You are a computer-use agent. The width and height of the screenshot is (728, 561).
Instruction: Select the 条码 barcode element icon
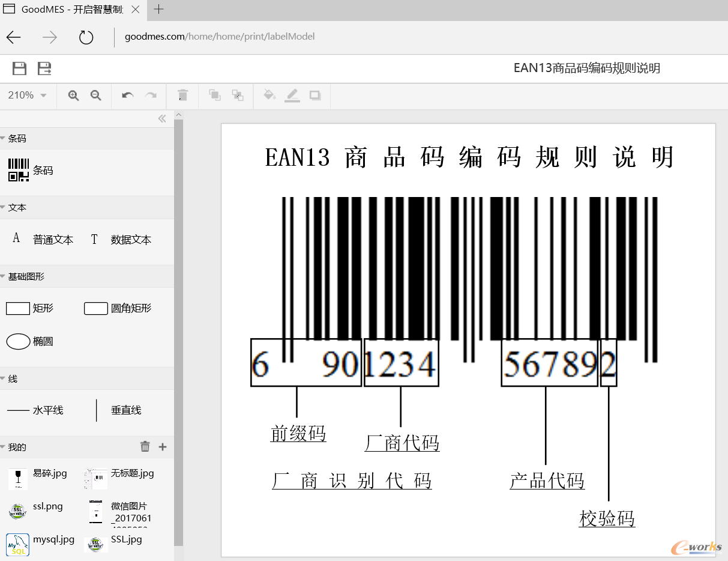[19, 170]
